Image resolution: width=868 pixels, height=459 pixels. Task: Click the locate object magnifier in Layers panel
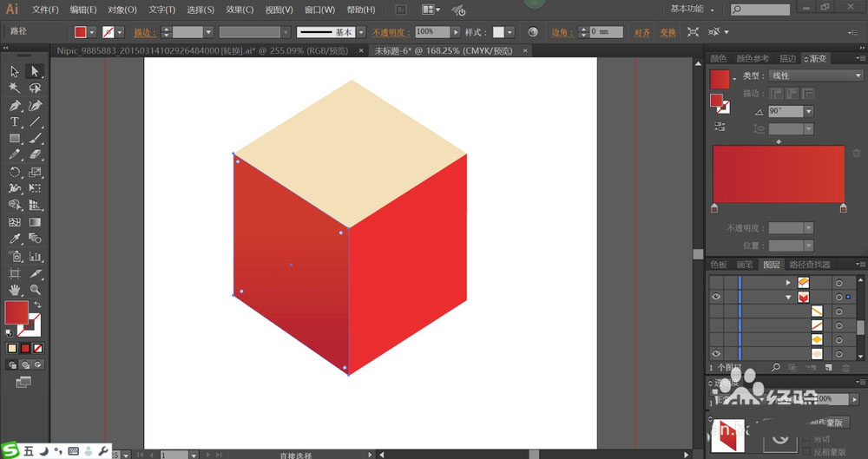coord(776,367)
